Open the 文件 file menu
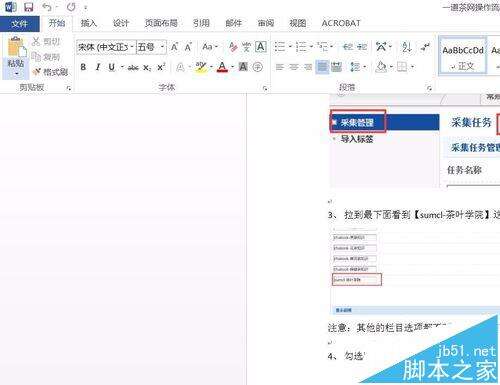The width and height of the screenshot is (500, 385). tap(20, 24)
